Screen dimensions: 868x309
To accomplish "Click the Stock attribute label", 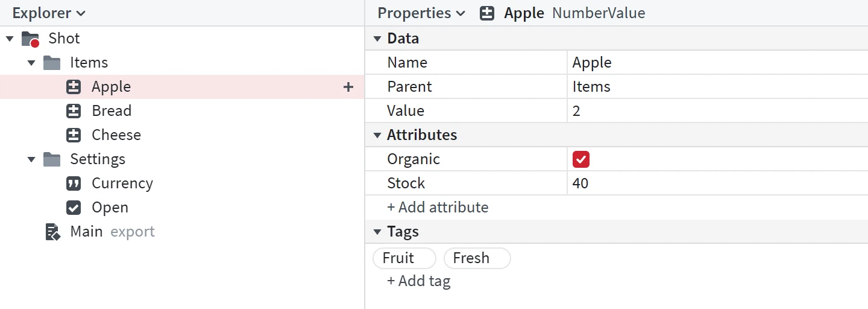I will pyautogui.click(x=406, y=183).
